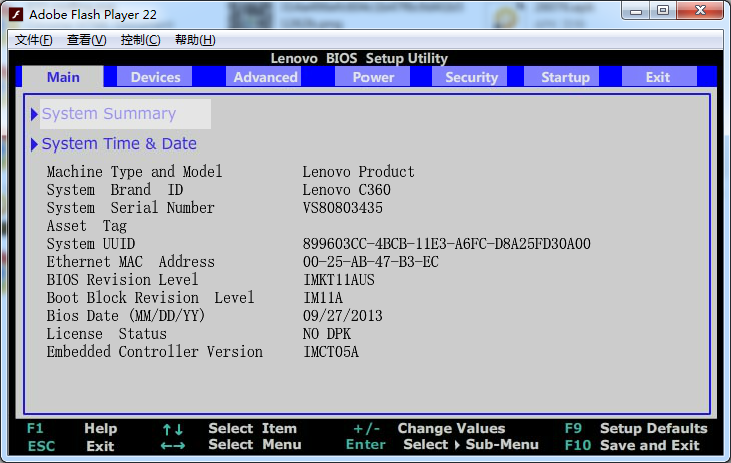Click the MAC value 00-25-AB-47-B3-EC
The image size is (731, 463).
tap(371, 262)
